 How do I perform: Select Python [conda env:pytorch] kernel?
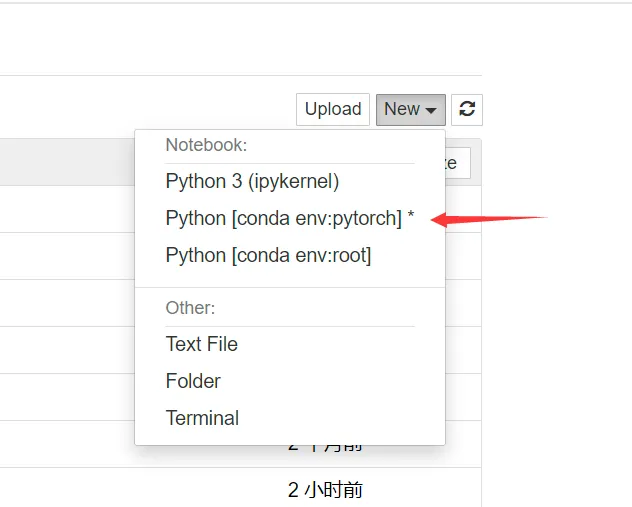point(283,218)
